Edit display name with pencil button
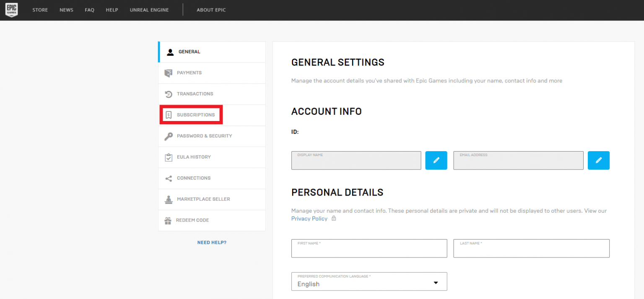644x299 pixels. point(436,160)
